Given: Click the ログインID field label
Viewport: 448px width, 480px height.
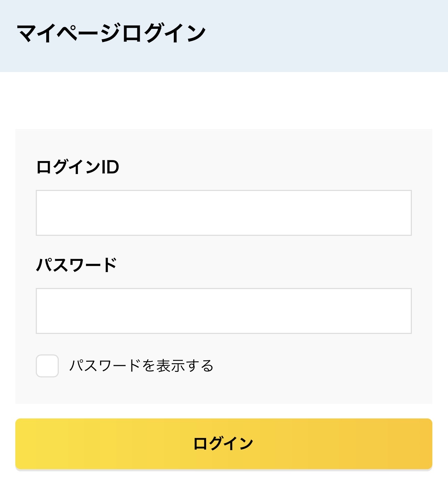Looking at the screenshot, I should pyautogui.click(x=78, y=167).
